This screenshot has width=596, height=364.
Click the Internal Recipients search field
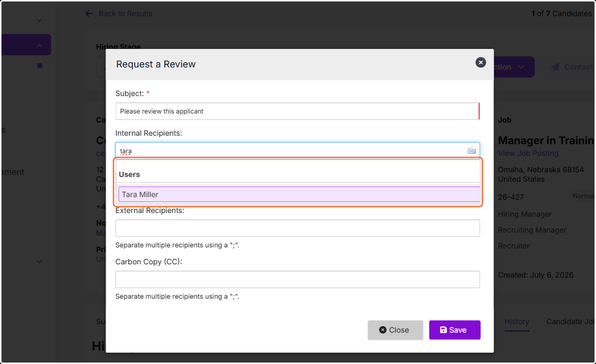click(x=298, y=151)
